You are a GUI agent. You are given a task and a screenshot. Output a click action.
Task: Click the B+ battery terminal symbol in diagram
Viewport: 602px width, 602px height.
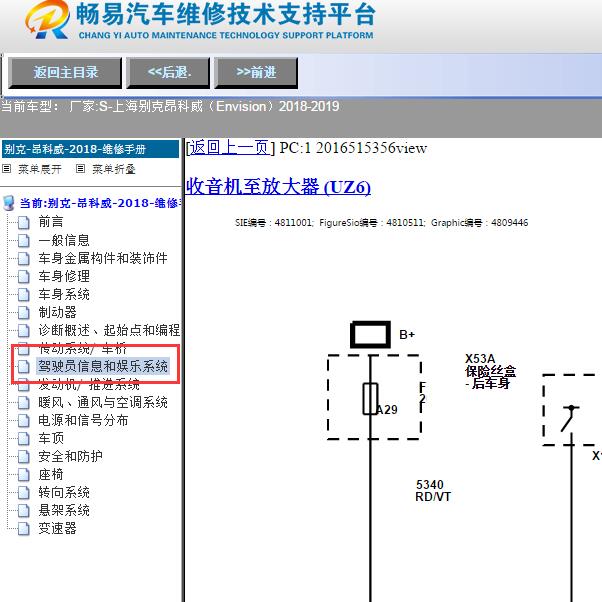pyautogui.click(x=370, y=335)
